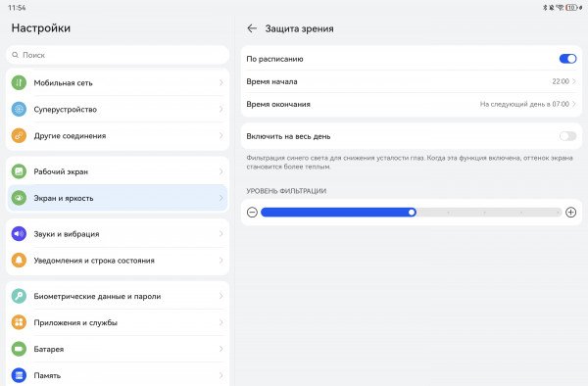Decrease filter level with minus icon
Image resolution: width=588 pixels, height=386 pixels.
[x=252, y=213]
